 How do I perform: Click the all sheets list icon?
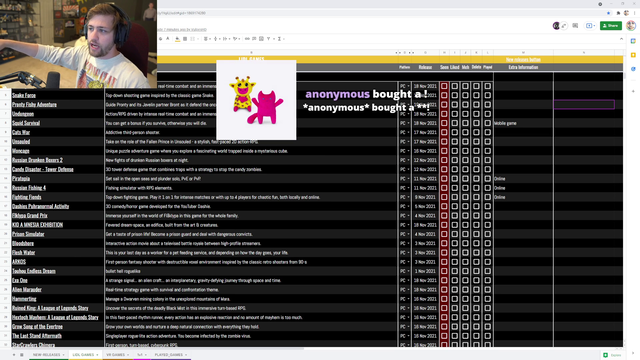pyautogui.click(x=22, y=355)
